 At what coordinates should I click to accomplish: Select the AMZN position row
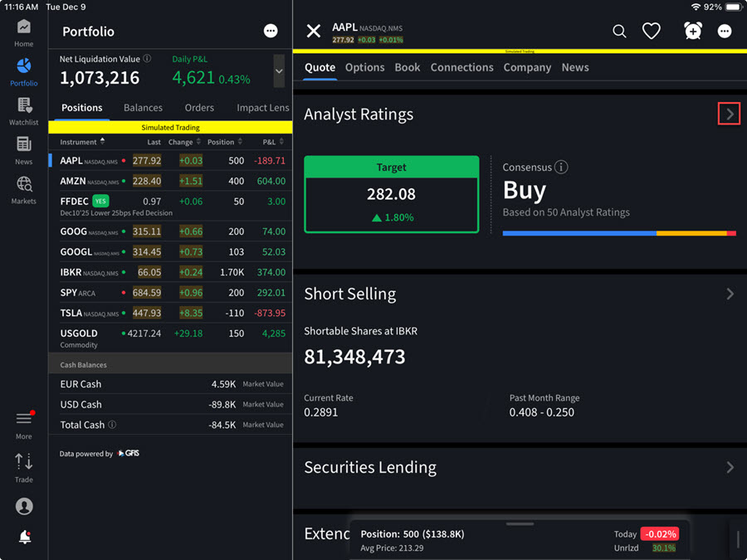click(x=170, y=181)
